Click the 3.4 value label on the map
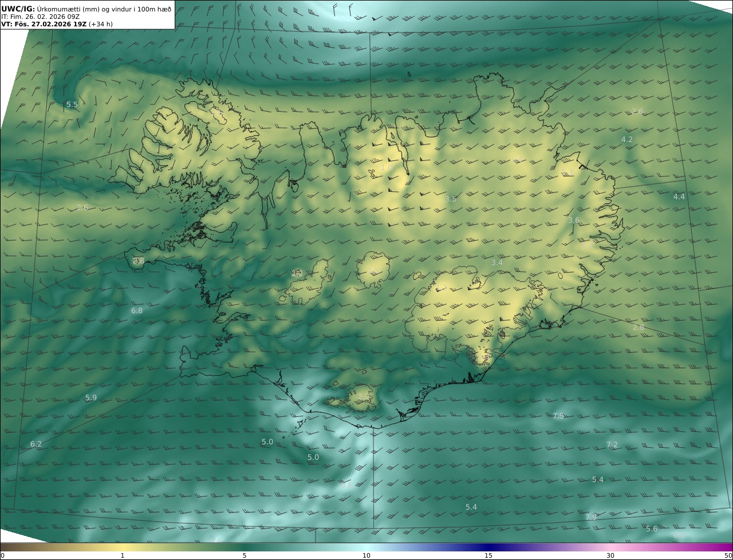The width and height of the screenshot is (733, 560). click(497, 262)
